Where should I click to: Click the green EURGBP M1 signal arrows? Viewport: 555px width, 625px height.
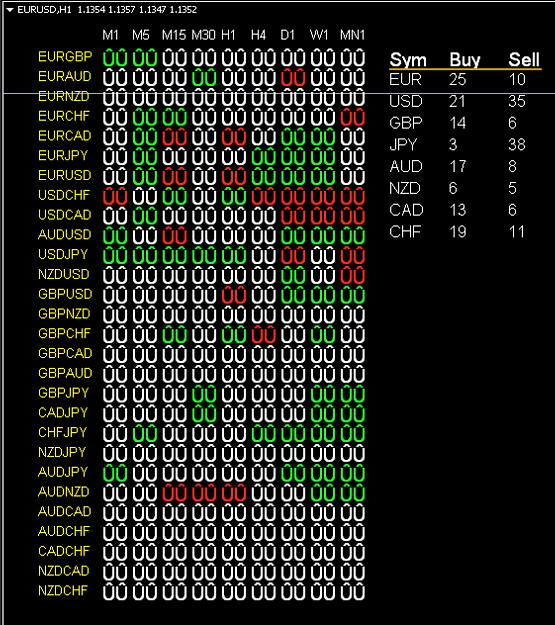click(115, 57)
